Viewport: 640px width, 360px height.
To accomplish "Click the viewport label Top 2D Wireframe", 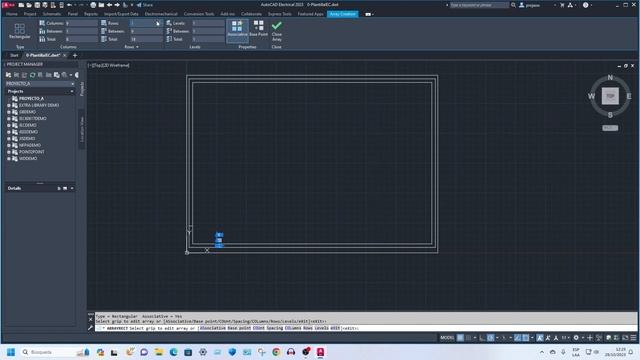I will tap(109, 65).
